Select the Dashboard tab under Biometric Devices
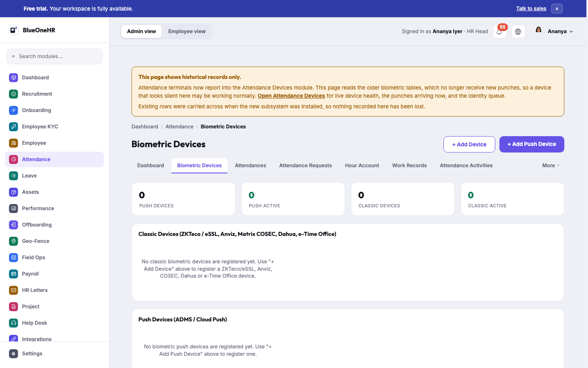This screenshot has height=368, width=588. (x=151, y=166)
